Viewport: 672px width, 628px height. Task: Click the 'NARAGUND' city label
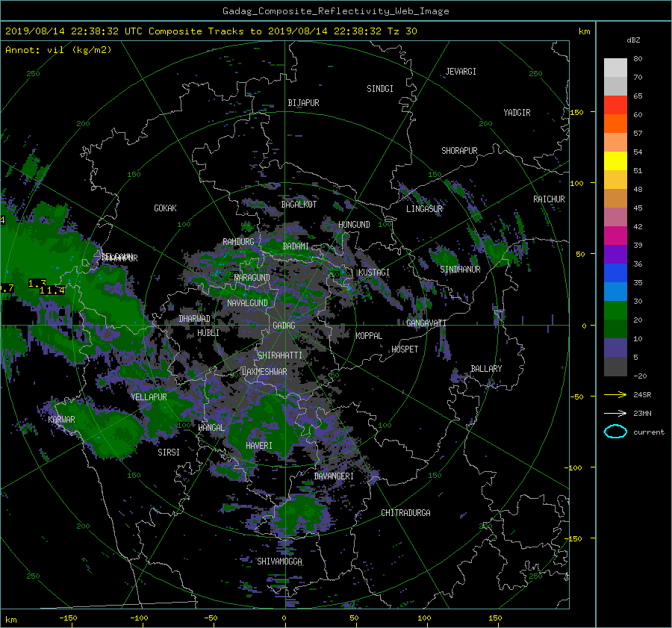click(x=252, y=278)
